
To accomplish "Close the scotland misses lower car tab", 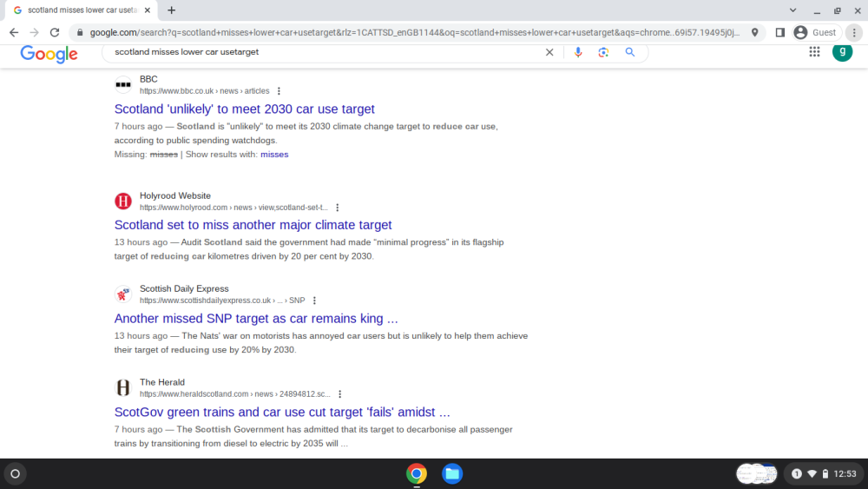I will click(x=148, y=10).
